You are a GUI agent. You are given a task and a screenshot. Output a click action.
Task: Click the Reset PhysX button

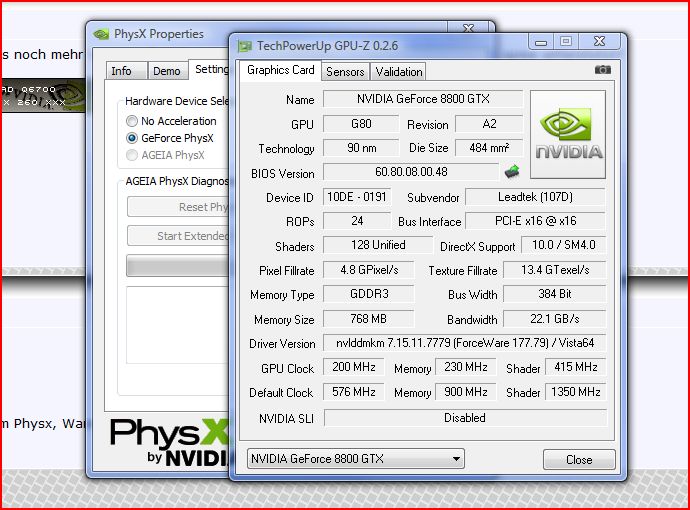[x=179, y=207]
